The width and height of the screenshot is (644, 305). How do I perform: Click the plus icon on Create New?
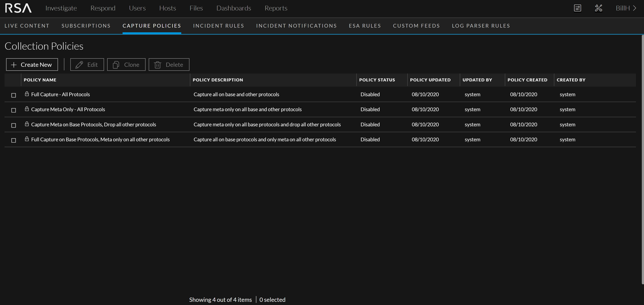pos(14,65)
